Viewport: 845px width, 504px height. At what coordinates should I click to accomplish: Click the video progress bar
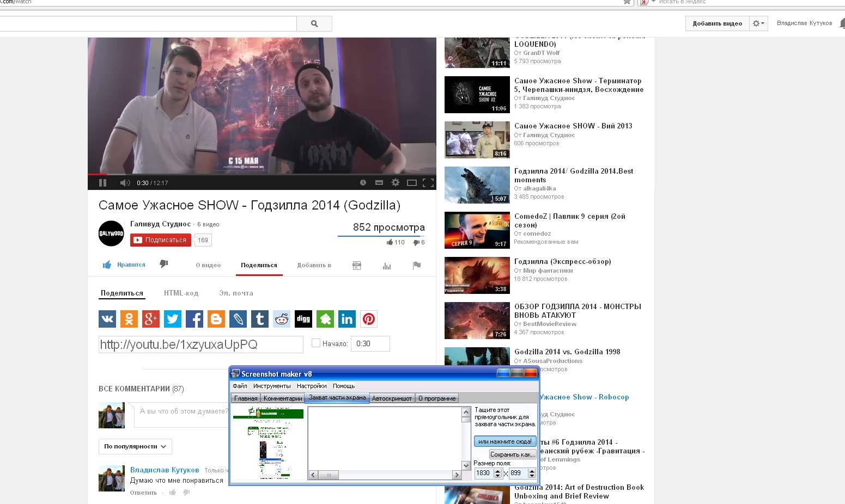(262, 174)
